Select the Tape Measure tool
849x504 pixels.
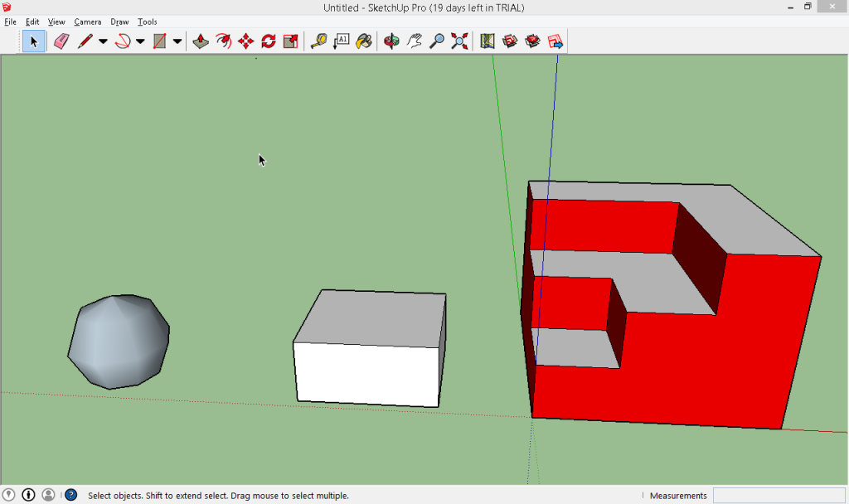318,41
